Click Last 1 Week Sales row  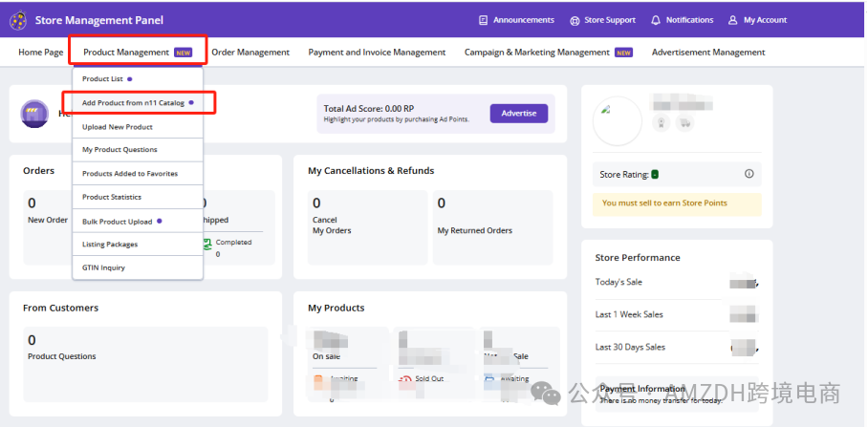677,314
